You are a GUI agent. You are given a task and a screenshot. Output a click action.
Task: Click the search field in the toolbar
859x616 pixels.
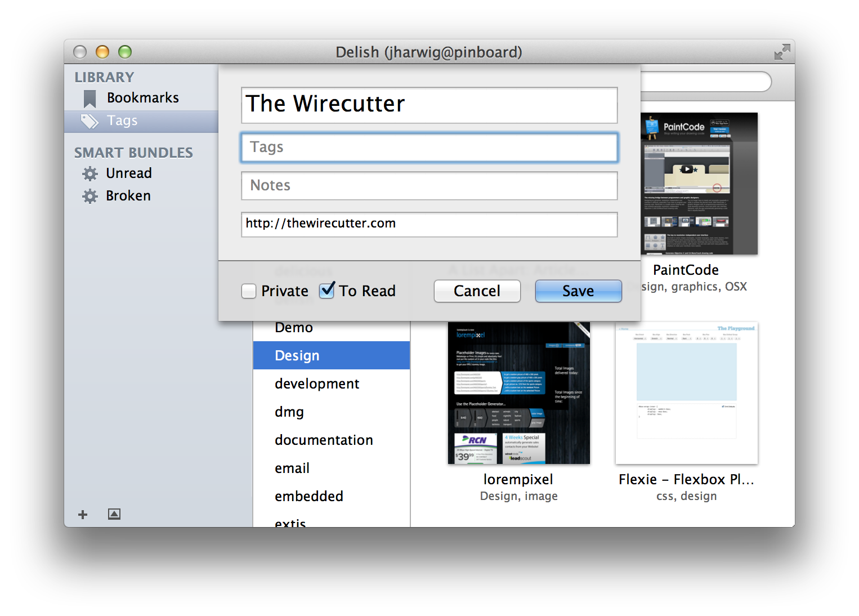(706, 82)
